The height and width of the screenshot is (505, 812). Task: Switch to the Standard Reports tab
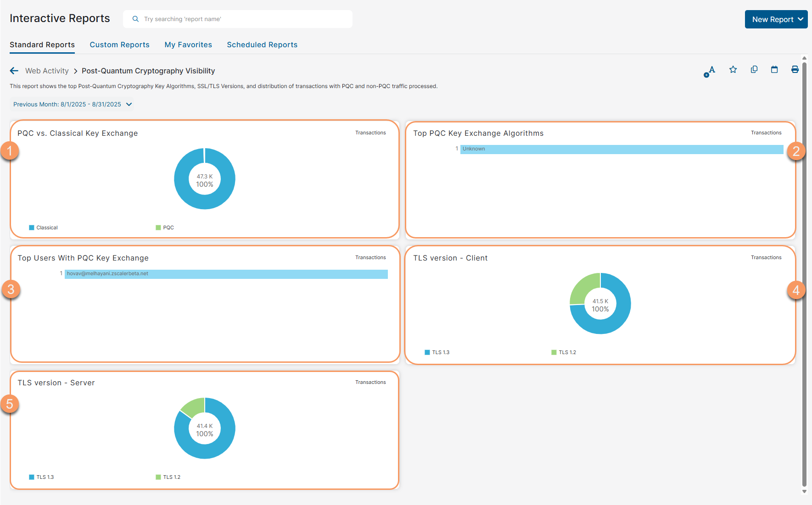(x=42, y=44)
